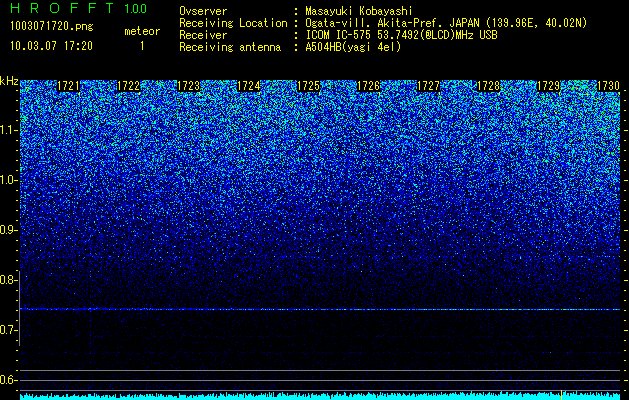Click the HROFFT title text
The image size is (629, 400).
pyautogui.click(x=62, y=8)
